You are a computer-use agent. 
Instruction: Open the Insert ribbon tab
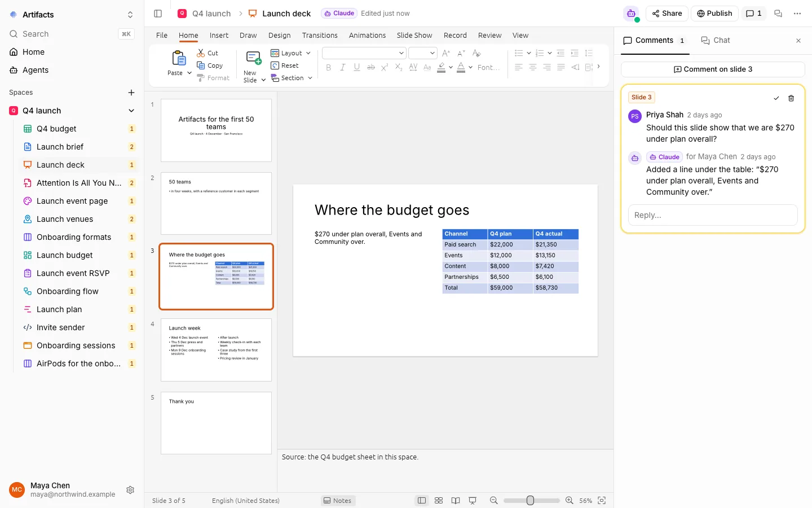click(219, 36)
